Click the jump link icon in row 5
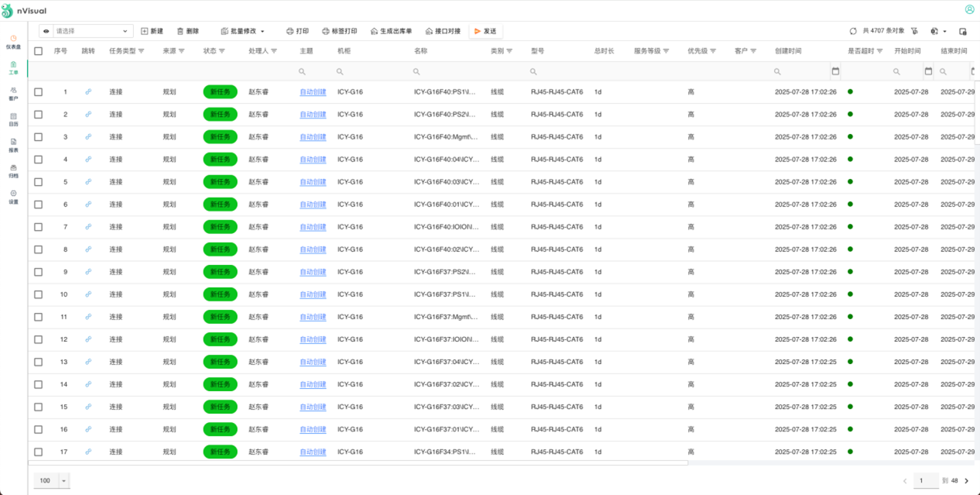Screen dimensions: 980x495 tap(88, 181)
